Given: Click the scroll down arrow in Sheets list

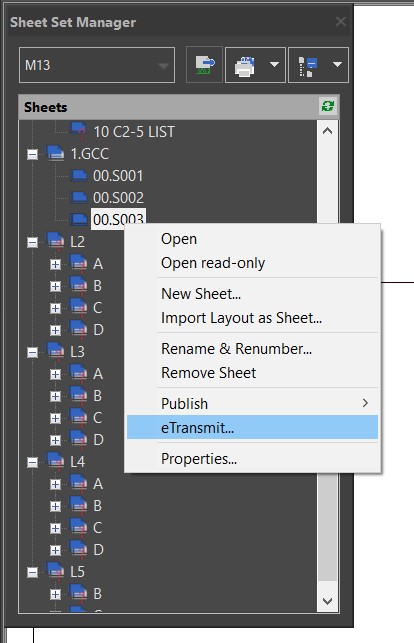Looking at the screenshot, I should [x=328, y=601].
